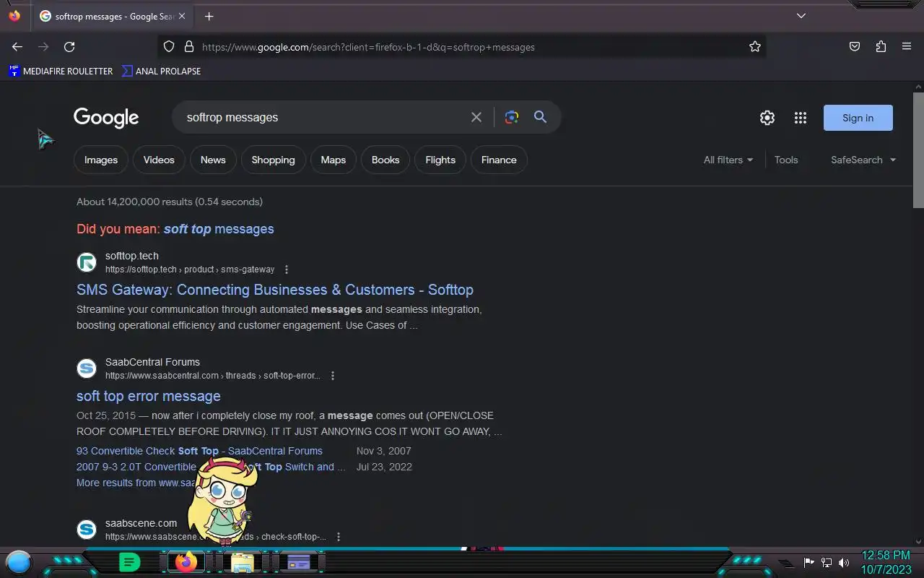The image size is (924, 578).
Task: List all tabs with the chevron
Action: [x=801, y=16]
